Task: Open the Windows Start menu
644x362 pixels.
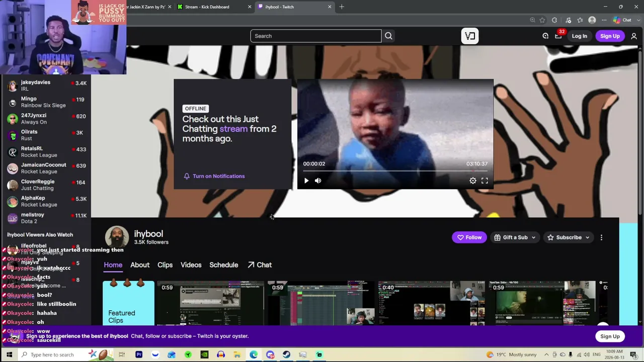Action: [x=9, y=354]
